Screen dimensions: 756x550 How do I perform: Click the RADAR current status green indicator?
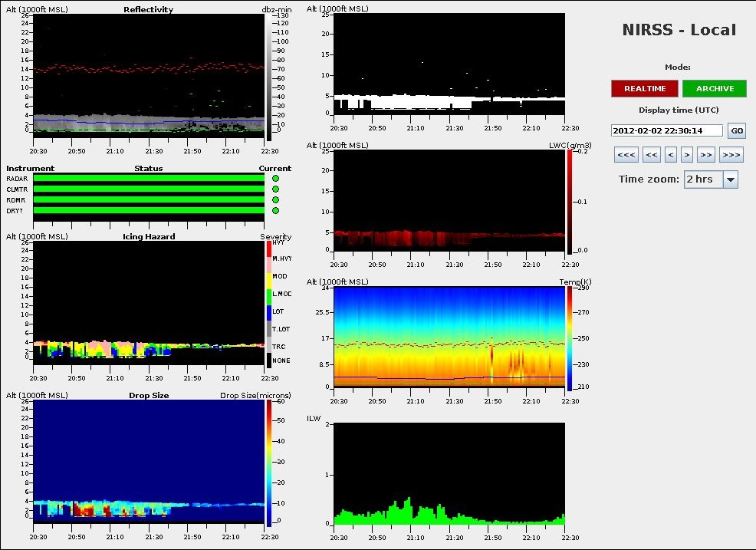275,178
